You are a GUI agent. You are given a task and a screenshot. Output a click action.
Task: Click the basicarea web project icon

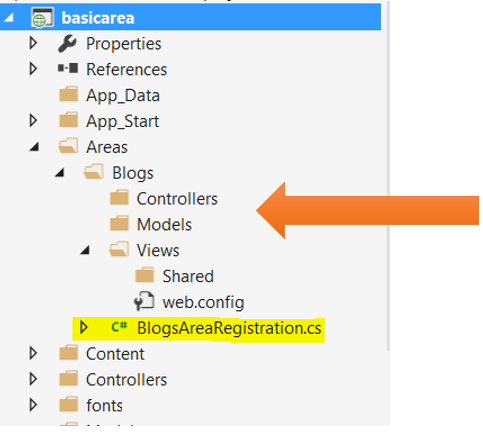(x=42, y=17)
